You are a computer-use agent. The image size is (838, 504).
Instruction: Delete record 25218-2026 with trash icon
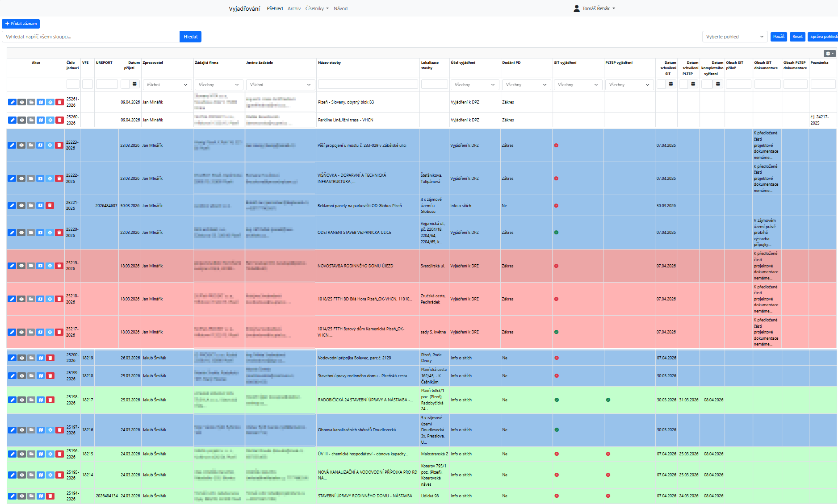(x=59, y=299)
